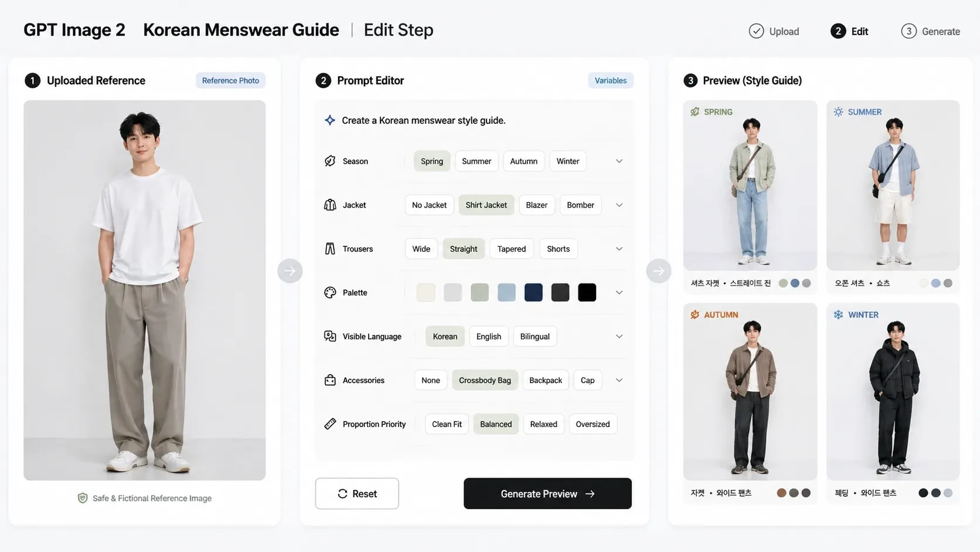Expand the Jacket options chevron

point(619,204)
